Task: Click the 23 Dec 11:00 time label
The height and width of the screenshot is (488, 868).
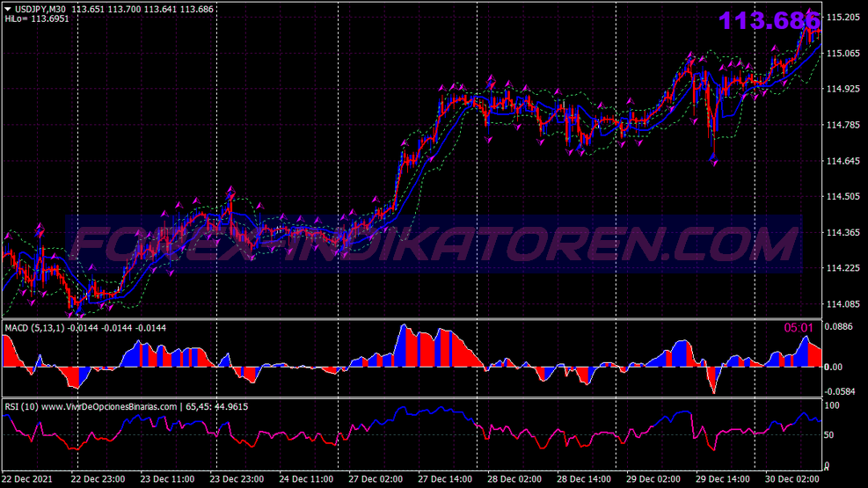Action: click(167, 479)
